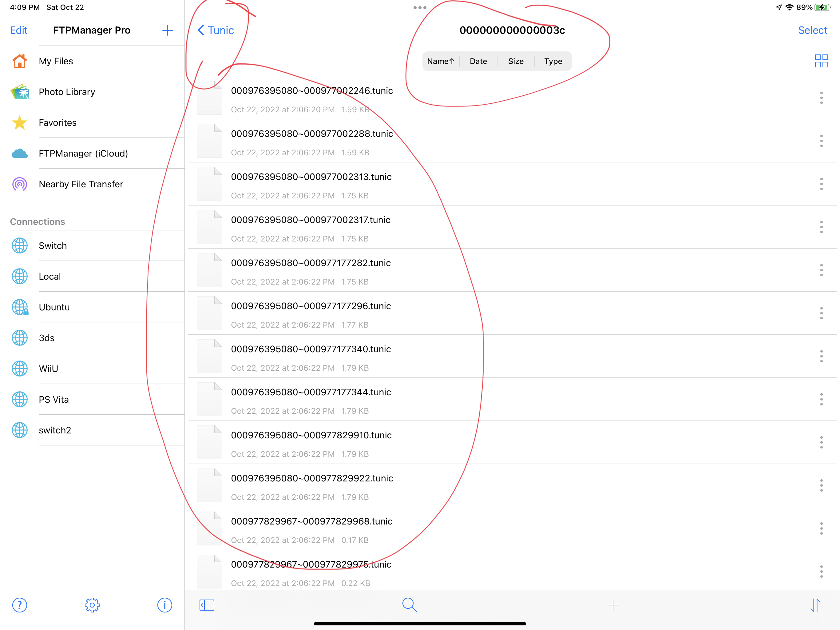This screenshot has width=840, height=630.
Task: Open the help question mark icon
Action: pyautogui.click(x=19, y=605)
